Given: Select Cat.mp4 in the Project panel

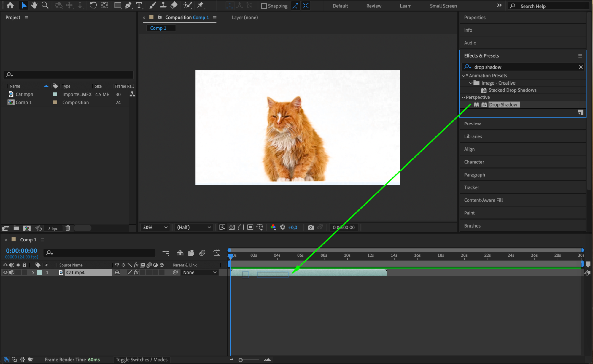Looking at the screenshot, I should (x=24, y=94).
